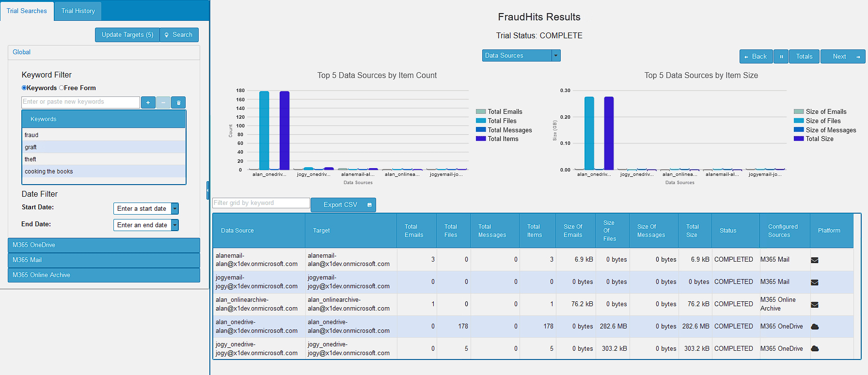
Task: Click the cloud icon in jogy_onedrive row
Action: [815, 349]
